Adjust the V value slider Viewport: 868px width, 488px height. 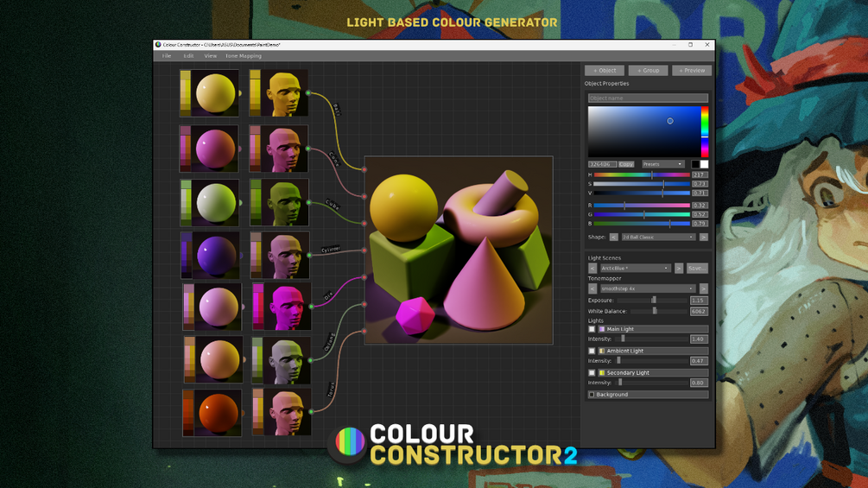pos(642,193)
